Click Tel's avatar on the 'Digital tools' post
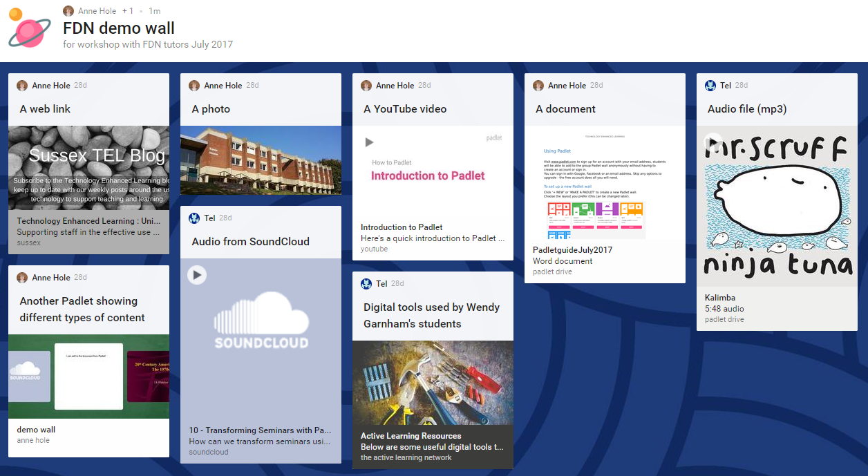This screenshot has height=476, width=868. pos(366,283)
